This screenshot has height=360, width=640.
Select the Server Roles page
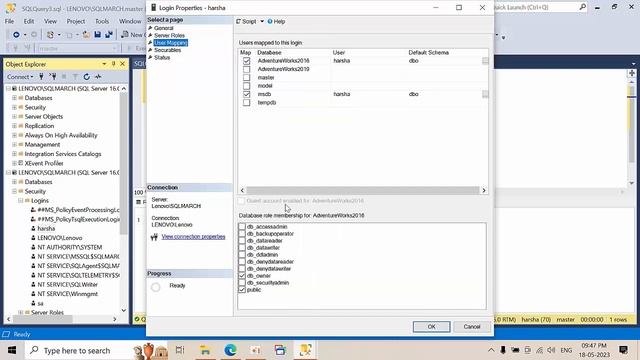tap(169, 36)
